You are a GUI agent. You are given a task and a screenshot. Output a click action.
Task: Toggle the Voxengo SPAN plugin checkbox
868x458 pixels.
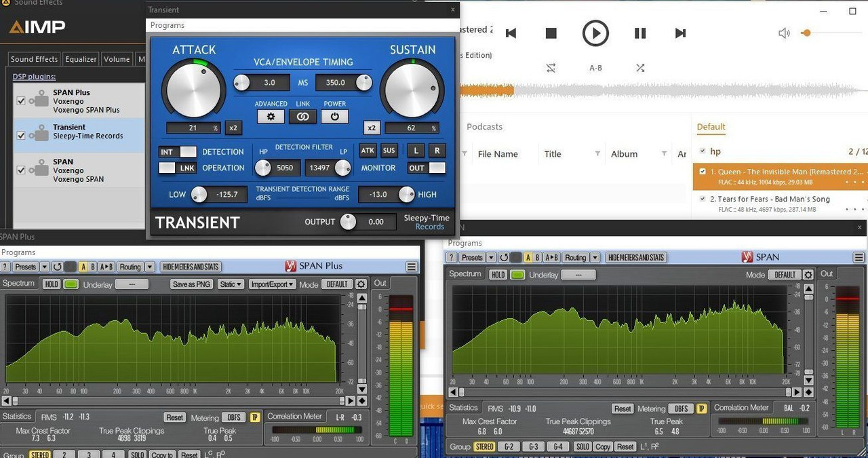[21, 170]
